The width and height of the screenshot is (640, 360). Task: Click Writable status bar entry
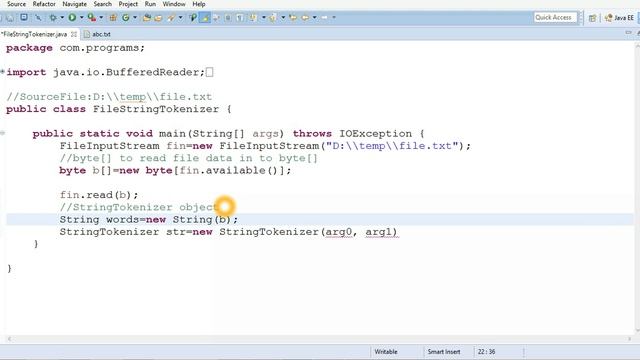coord(386,351)
